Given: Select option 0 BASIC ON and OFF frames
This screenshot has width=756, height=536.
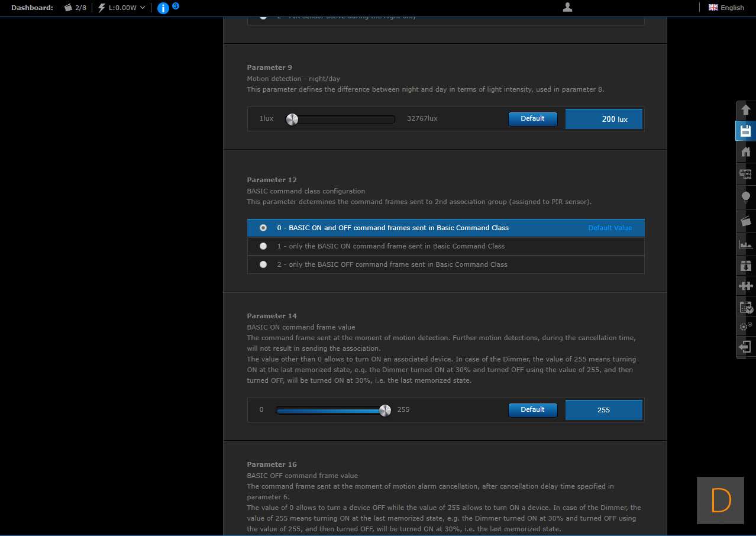Looking at the screenshot, I should click(263, 228).
